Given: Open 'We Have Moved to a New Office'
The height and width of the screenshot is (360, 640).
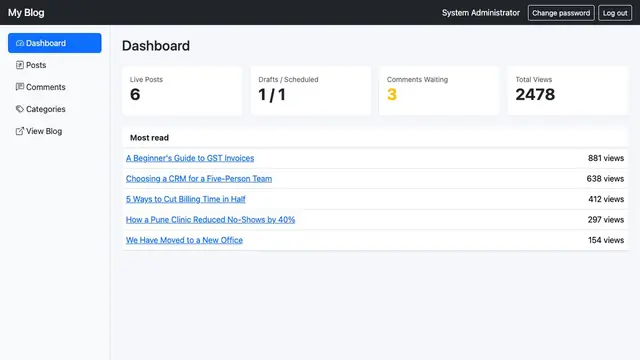Looking at the screenshot, I should coord(184,240).
